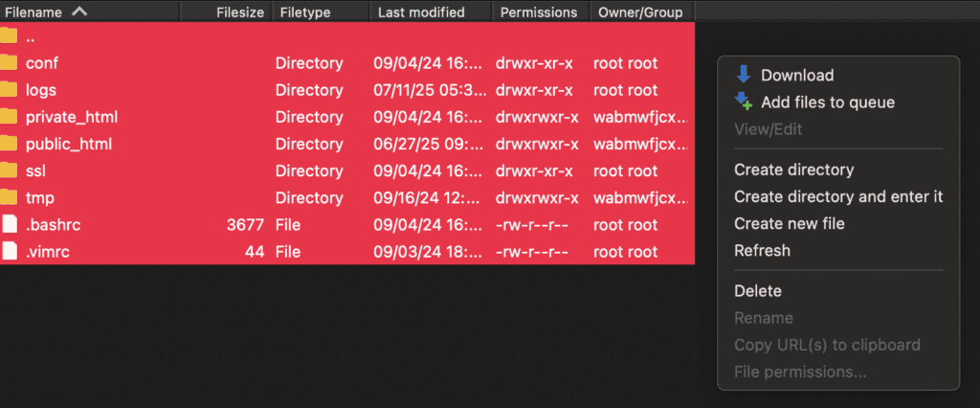980x408 pixels.
Task: Click the 3677 filesize value
Action: (x=245, y=225)
